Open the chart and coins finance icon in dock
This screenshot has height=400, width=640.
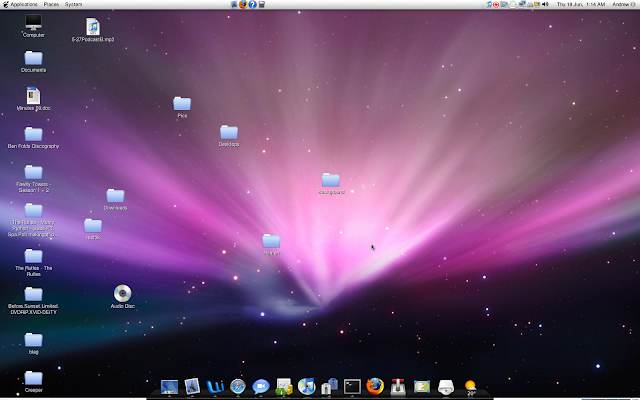point(284,387)
